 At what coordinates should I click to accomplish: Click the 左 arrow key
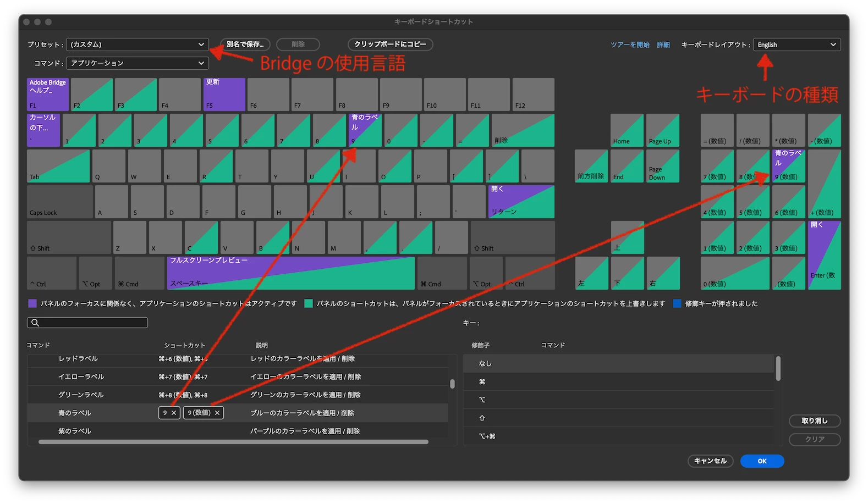coord(592,273)
